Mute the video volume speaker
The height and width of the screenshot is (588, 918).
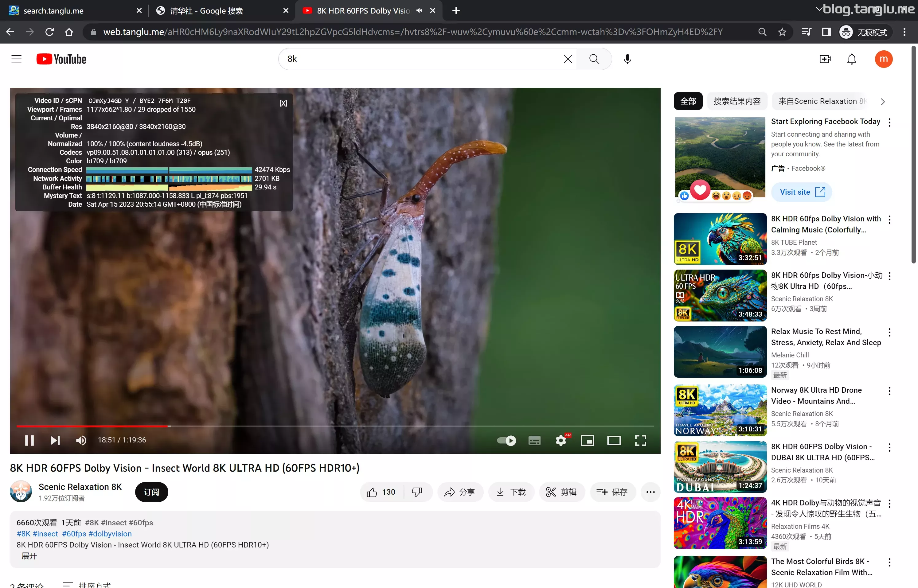81,440
